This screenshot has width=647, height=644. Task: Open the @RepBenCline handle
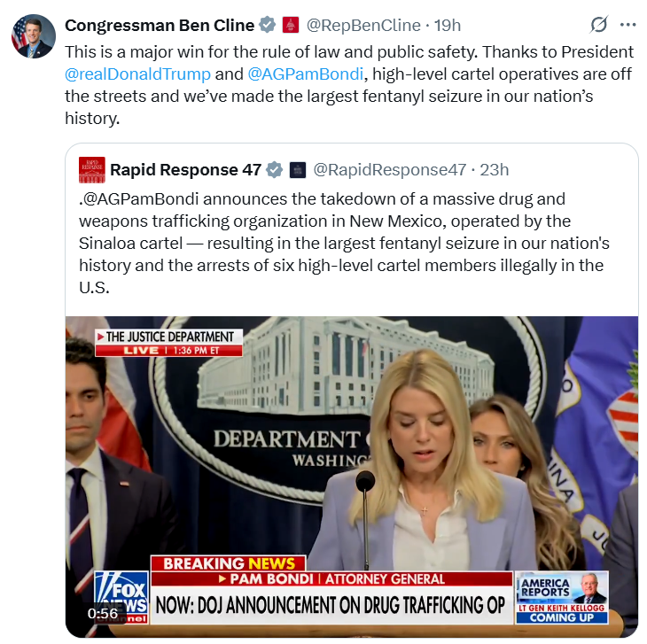click(x=363, y=26)
